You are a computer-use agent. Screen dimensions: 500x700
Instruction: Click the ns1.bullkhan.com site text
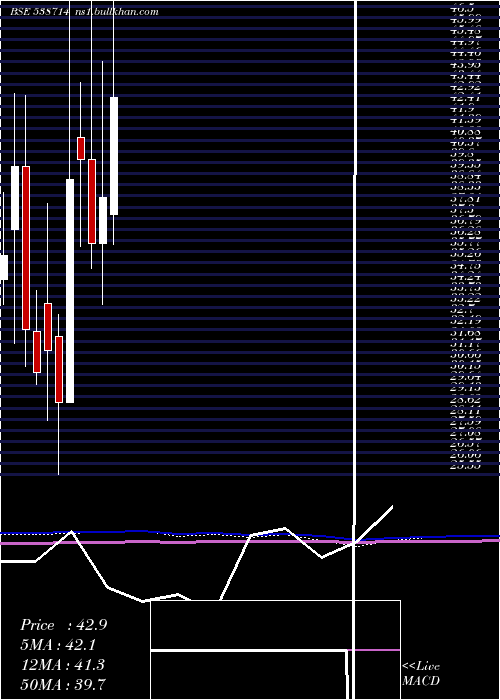118,12
